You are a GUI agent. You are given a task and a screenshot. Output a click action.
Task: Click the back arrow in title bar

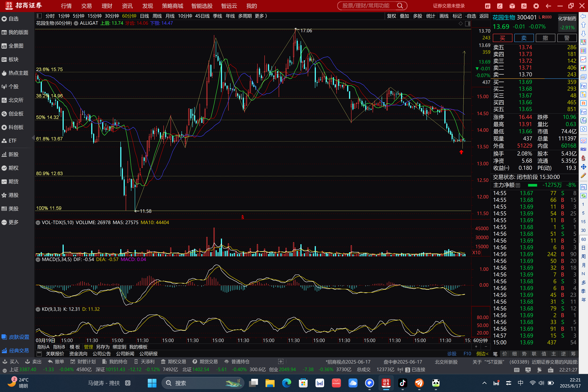pyautogui.click(x=548, y=6)
